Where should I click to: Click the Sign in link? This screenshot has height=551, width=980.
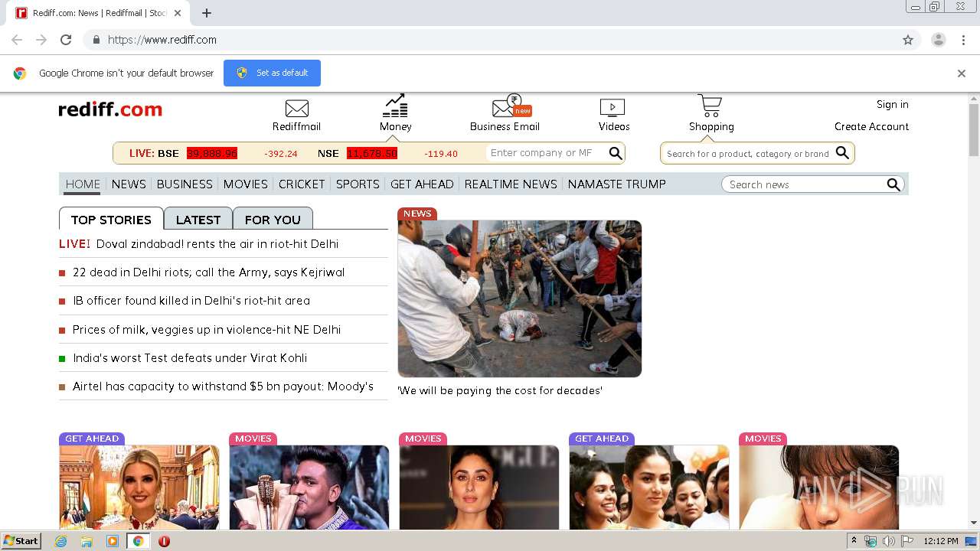tap(892, 104)
